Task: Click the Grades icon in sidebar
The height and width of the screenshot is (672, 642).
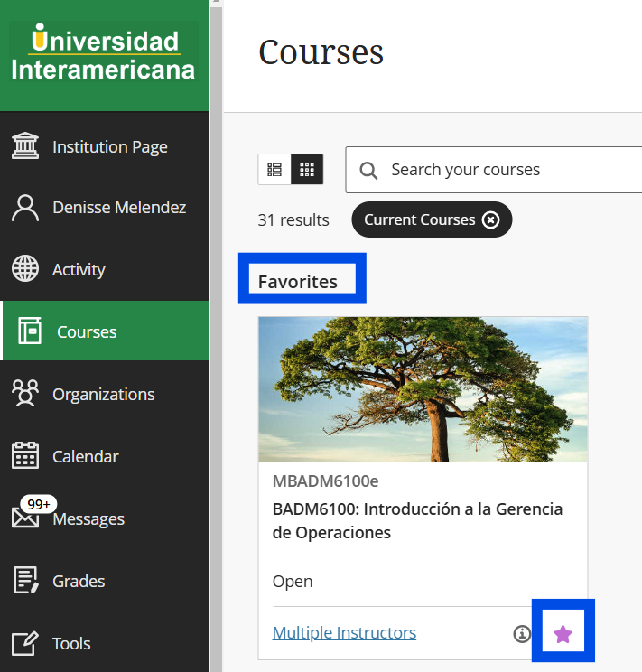Action: click(x=25, y=581)
